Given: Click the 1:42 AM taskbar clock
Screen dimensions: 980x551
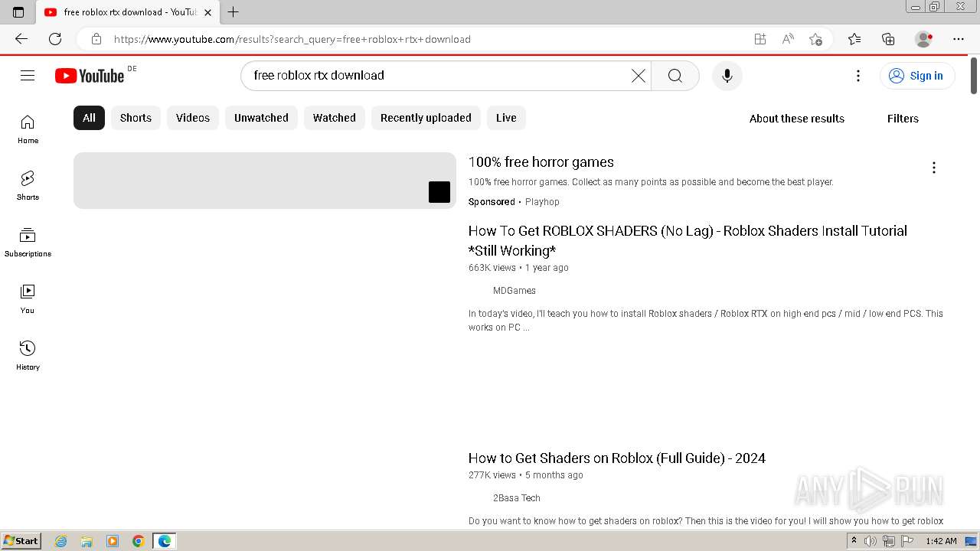Looking at the screenshot, I should (941, 541).
